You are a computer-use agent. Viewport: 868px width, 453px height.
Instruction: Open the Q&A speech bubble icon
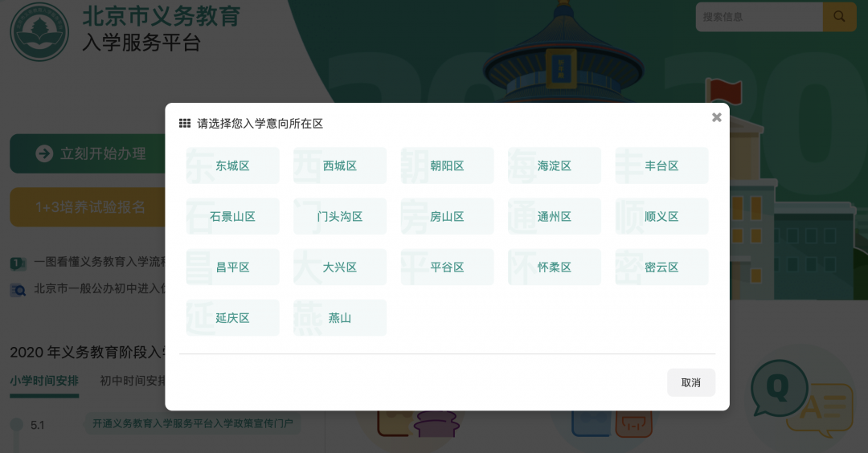coord(801,398)
